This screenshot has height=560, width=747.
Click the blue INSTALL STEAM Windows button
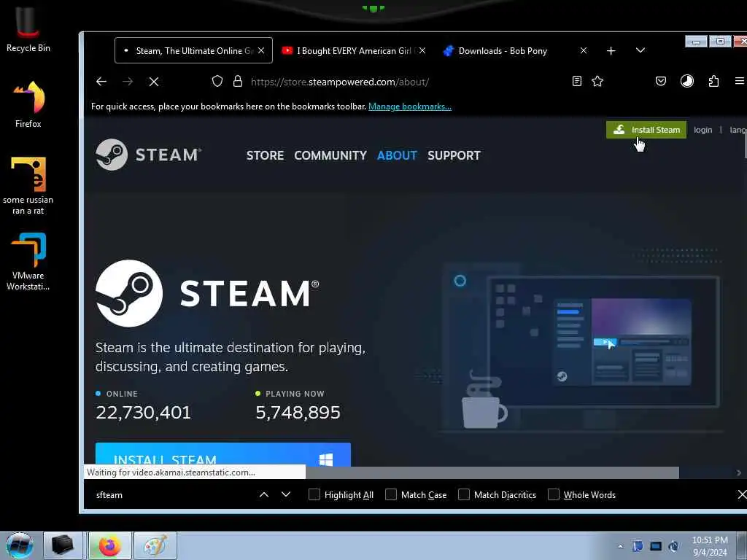(x=223, y=455)
